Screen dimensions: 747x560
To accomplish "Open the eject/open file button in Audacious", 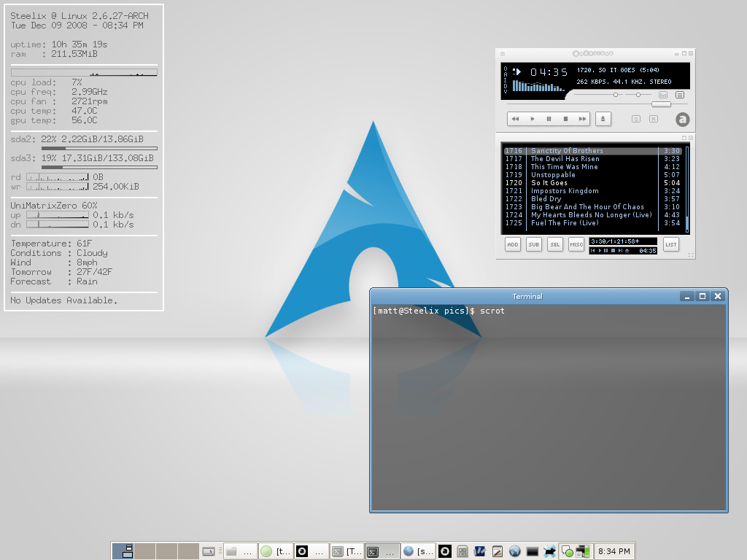I will tap(603, 119).
